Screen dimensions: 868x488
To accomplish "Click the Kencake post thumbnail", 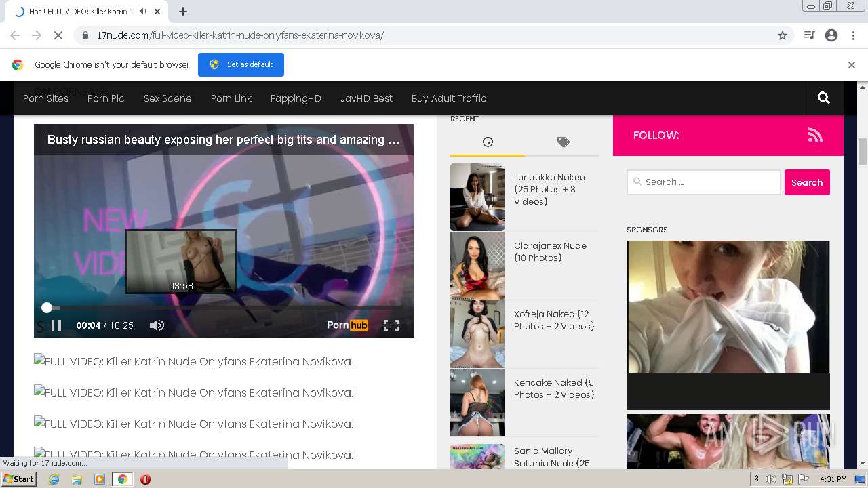I will (477, 403).
